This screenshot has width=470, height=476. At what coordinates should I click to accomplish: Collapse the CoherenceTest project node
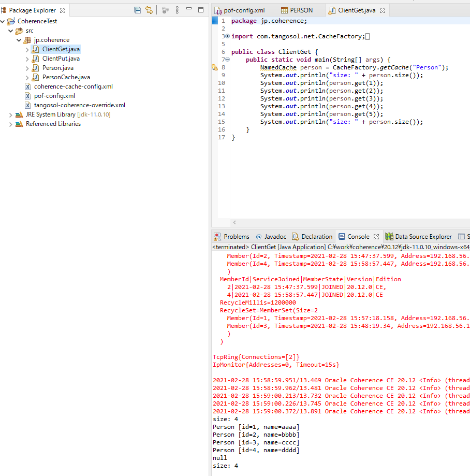pos(3,21)
